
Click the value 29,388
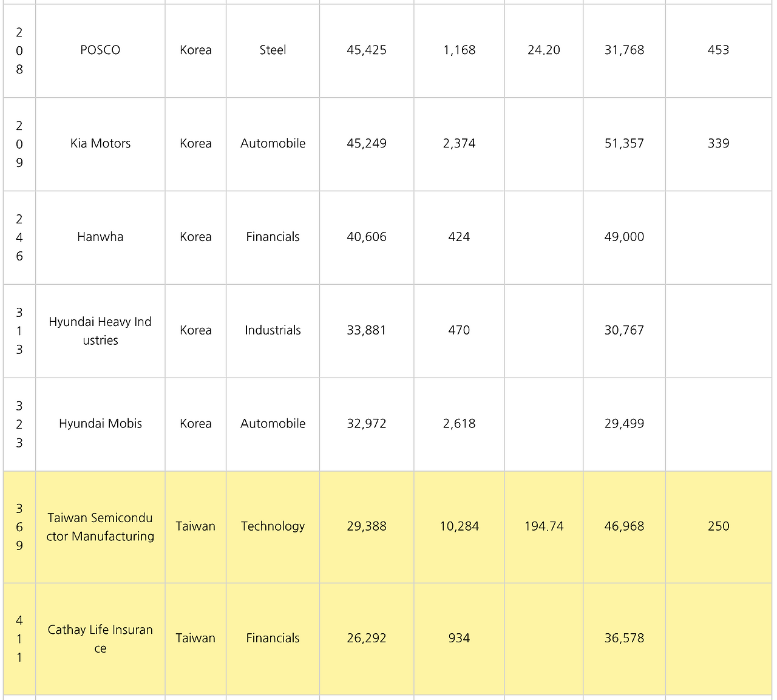pyautogui.click(x=367, y=527)
